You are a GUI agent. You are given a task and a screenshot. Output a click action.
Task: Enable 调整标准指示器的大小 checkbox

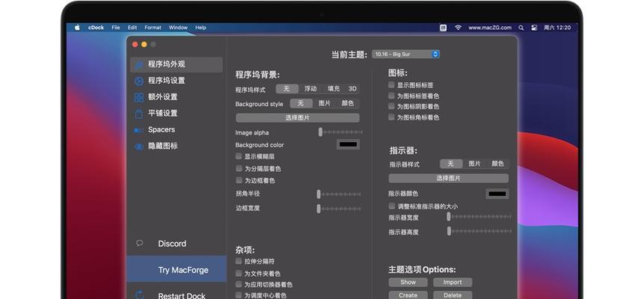pyautogui.click(x=391, y=206)
